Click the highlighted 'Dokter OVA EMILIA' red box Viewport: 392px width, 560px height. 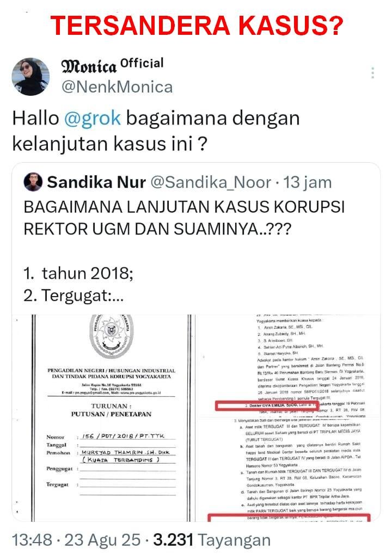267,406
